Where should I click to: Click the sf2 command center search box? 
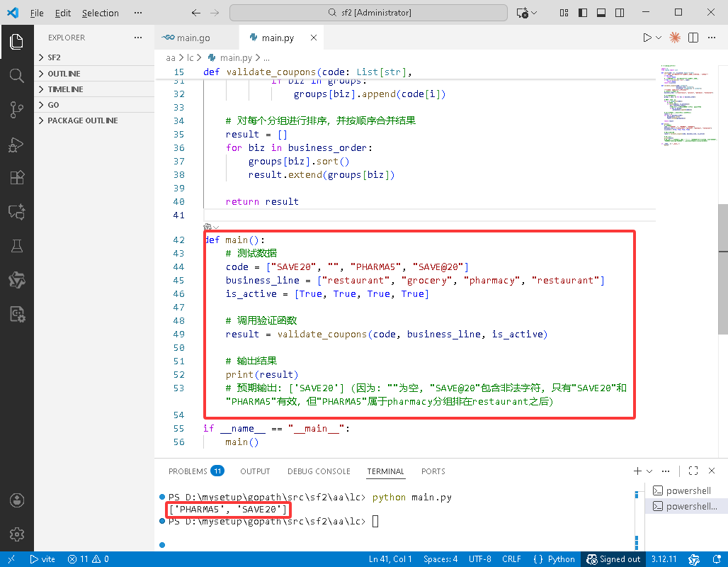(x=368, y=13)
